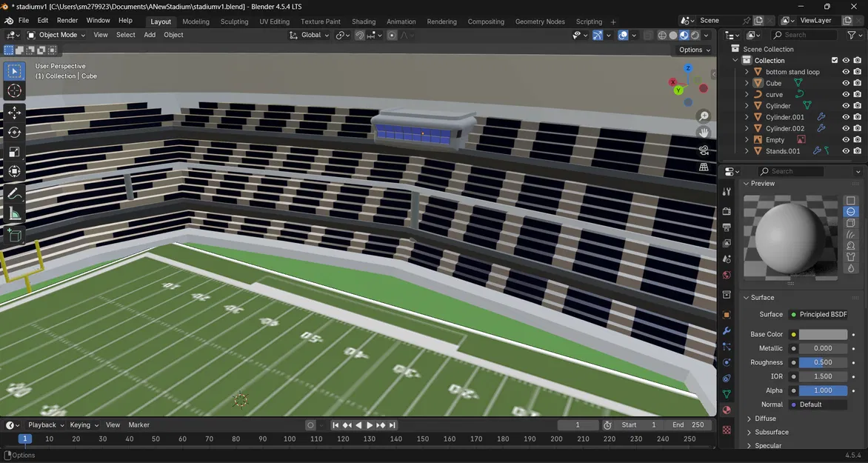868x463 pixels.
Task: Toggle camera view in the viewport
Action: click(x=704, y=150)
